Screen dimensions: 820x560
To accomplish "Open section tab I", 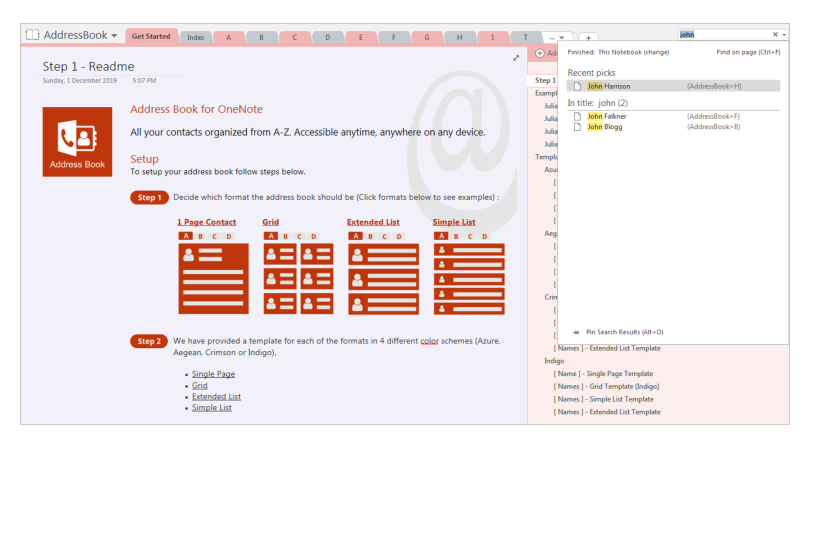I will click(x=492, y=37).
